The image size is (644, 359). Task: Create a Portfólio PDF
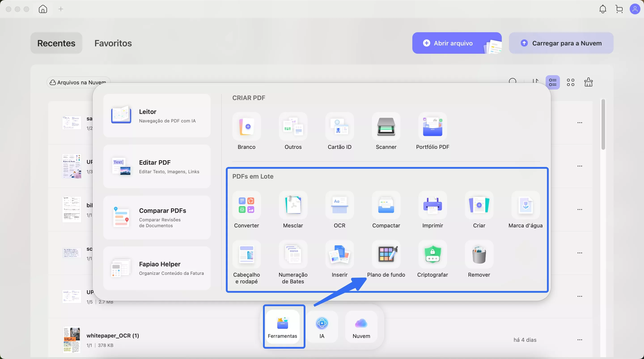click(x=432, y=127)
